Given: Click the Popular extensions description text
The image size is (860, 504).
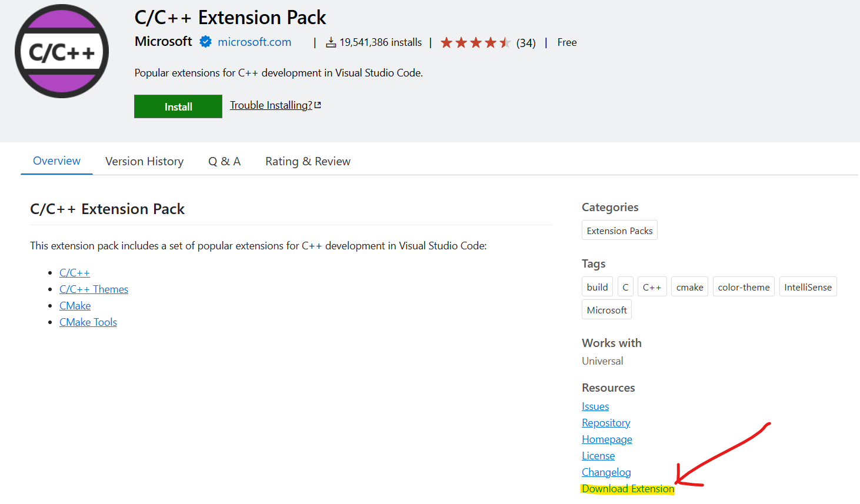Looking at the screenshot, I should point(279,73).
